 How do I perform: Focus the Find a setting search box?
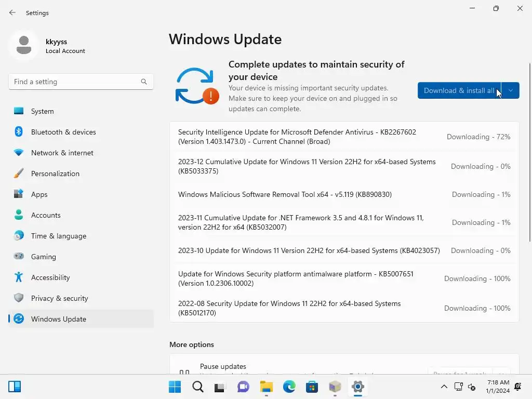tap(81, 82)
